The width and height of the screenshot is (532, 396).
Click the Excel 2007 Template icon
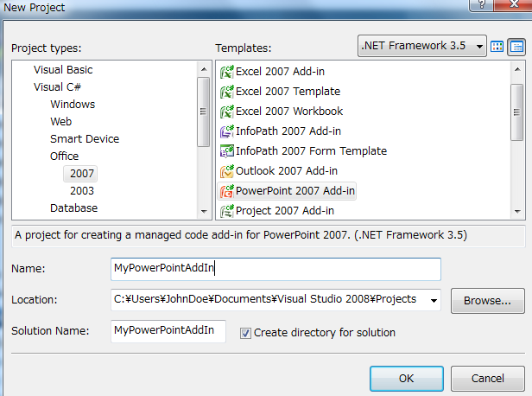(226, 92)
